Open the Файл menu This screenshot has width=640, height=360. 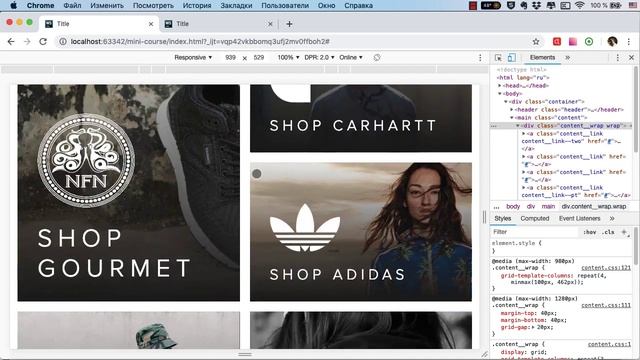(x=72, y=5)
